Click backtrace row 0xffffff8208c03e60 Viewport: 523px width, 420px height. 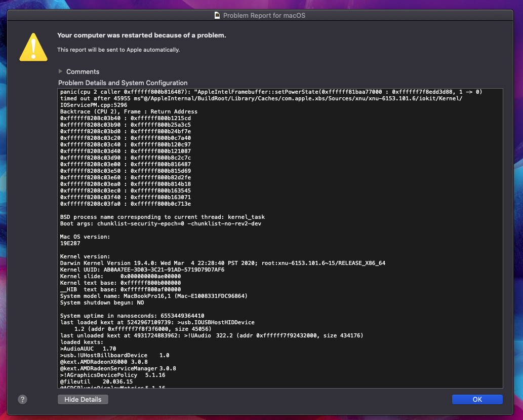[126, 178]
